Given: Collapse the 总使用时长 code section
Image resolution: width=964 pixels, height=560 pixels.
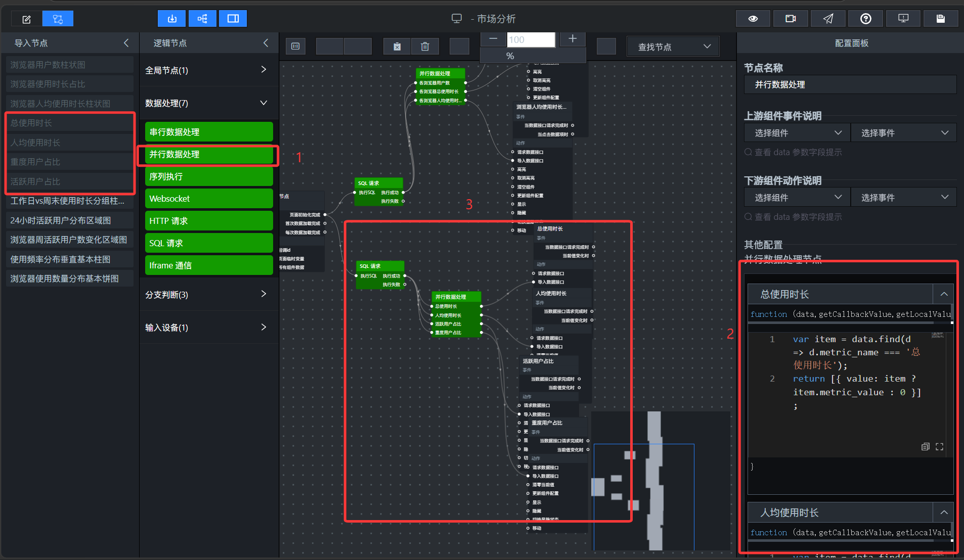Looking at the screenshot, I should tap(944, 294).
